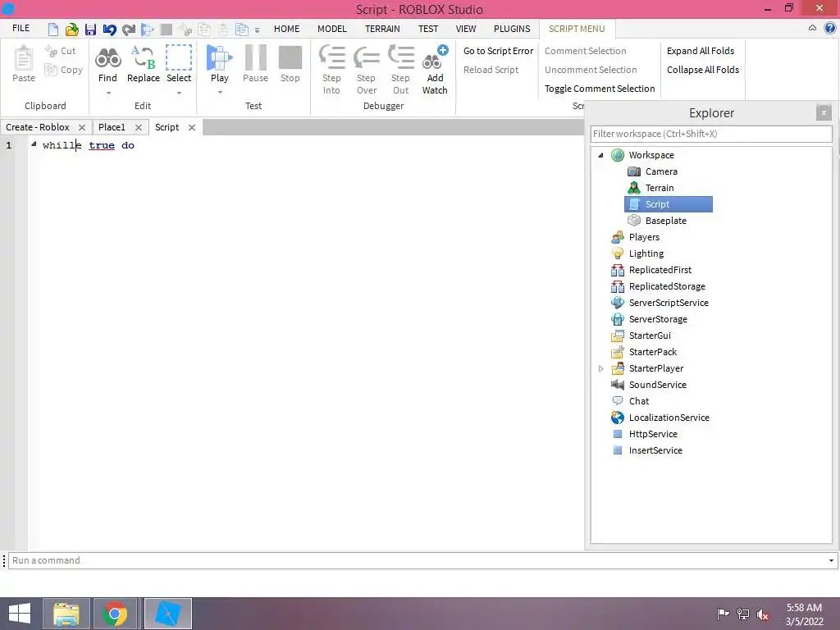Save the place with the floppy disk icon

(x=90, y=29)
